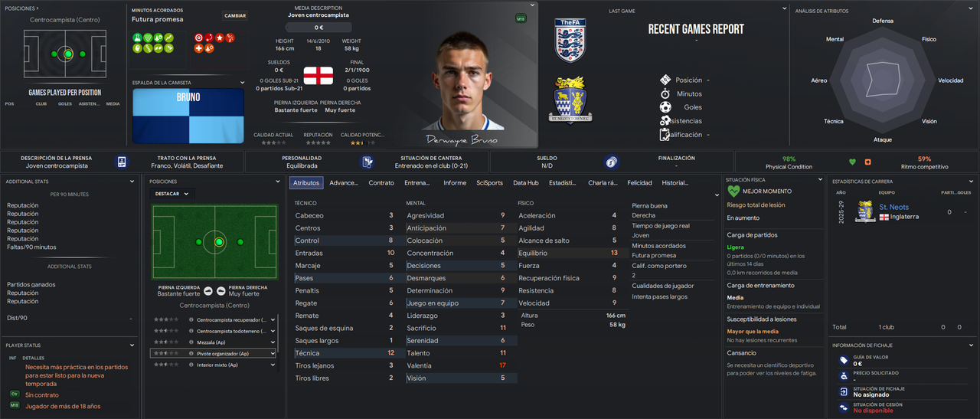The width and height of the screenshot is (980, 419).
Task: Collapse the Additional Stats panel
Action: tap(134, 182)
